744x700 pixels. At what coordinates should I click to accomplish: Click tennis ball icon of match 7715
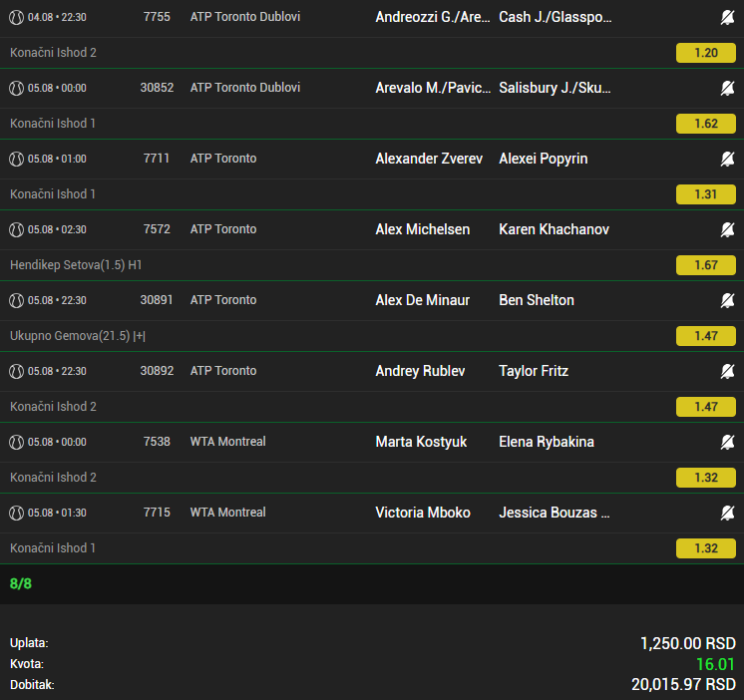tap(16, 514)
